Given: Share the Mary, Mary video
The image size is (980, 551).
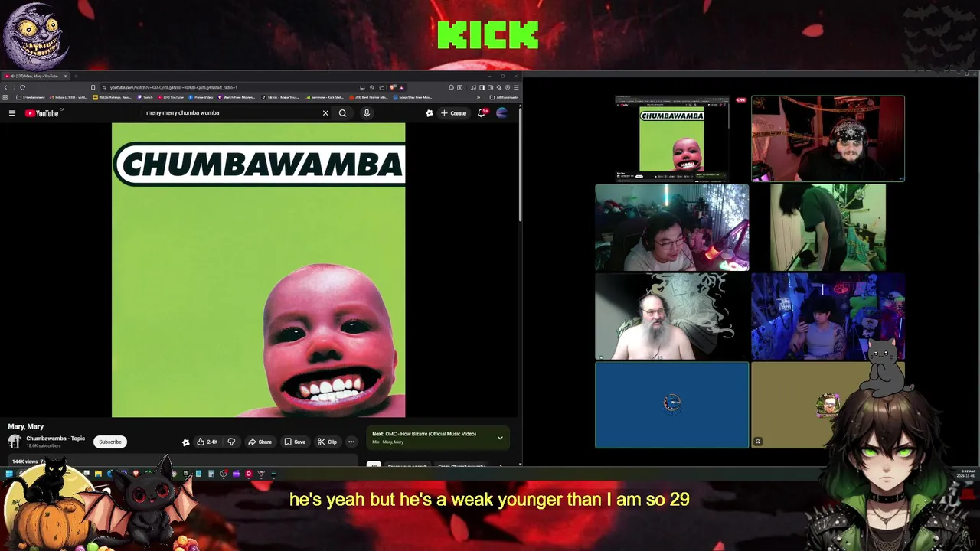Looking at the screenshot, I should 260,442.
